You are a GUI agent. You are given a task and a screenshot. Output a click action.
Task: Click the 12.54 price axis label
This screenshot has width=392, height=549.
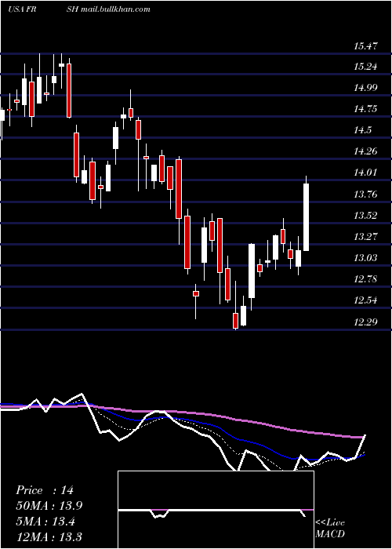[x=365, y=300]
